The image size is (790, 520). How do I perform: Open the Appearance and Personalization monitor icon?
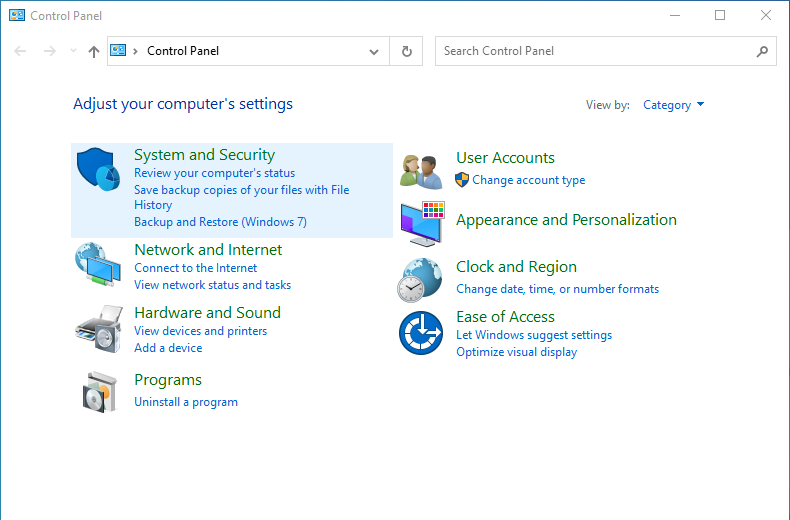tap(422, 224)
